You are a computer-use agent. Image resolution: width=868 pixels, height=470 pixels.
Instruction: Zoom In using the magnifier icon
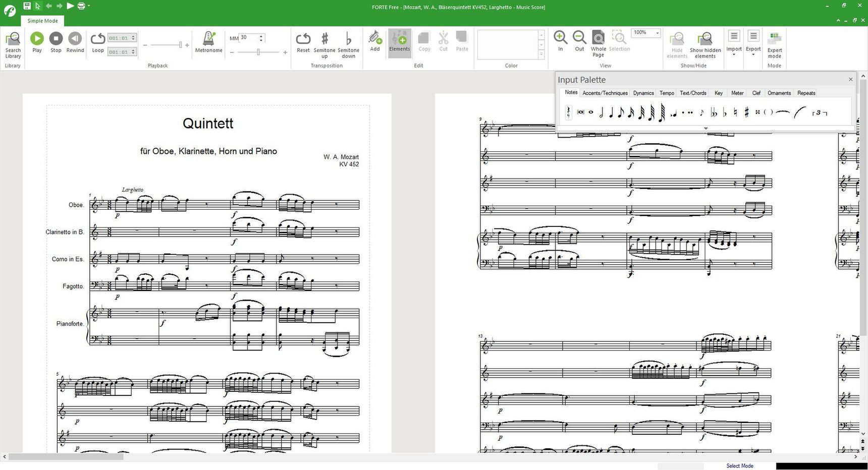[560, 41]
